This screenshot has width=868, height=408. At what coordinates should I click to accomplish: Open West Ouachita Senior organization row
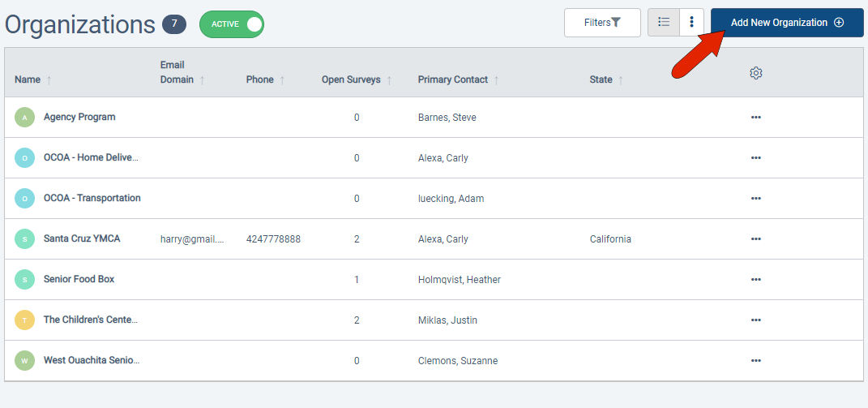click(92, 361)
